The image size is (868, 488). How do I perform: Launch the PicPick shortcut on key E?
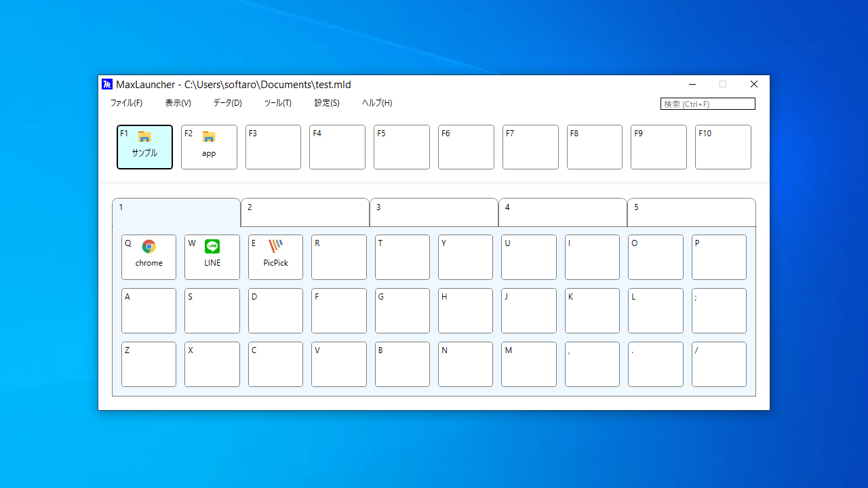coord(275,257)
